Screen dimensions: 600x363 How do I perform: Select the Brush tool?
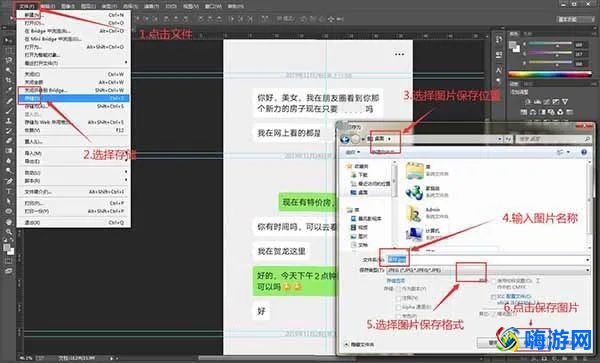pos(8,111)
